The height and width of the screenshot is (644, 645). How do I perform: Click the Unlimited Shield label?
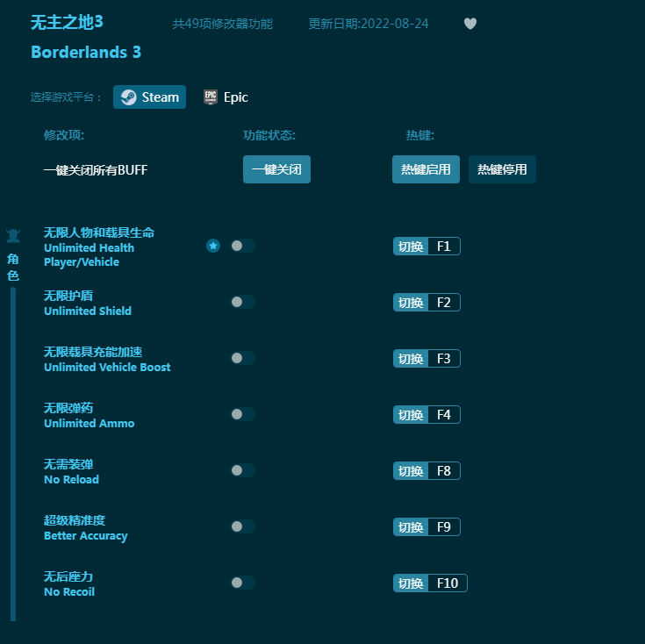coord(88,311)
